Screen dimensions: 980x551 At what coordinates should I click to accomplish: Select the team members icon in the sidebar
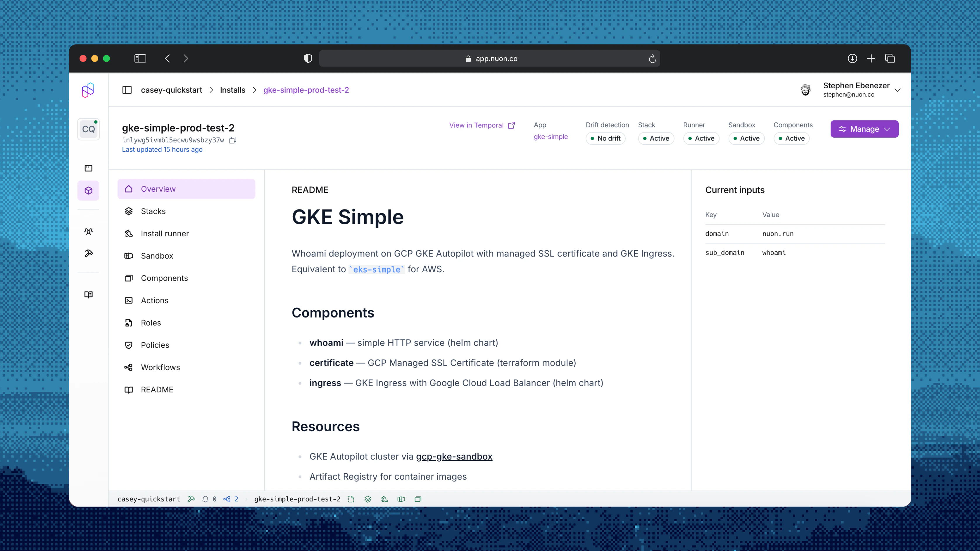click(x=88, y=231)
